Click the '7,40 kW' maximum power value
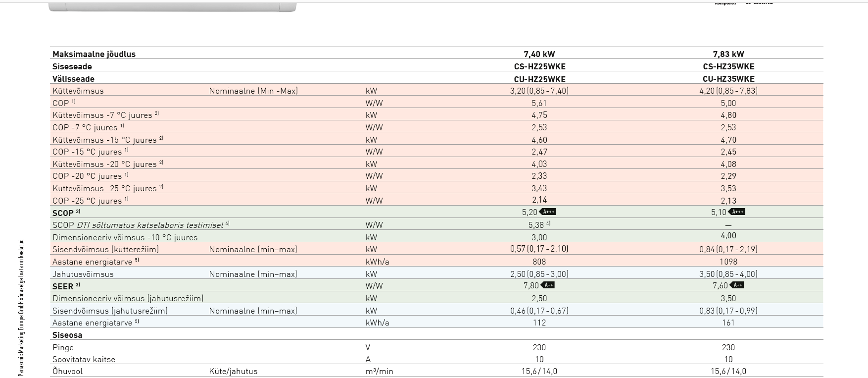Image resolution: width=868 pixels, height=378 pixels. click(x=539, y=54)
